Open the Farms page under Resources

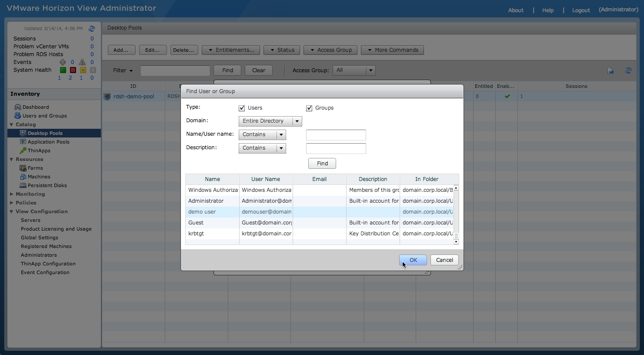point(34,168)
